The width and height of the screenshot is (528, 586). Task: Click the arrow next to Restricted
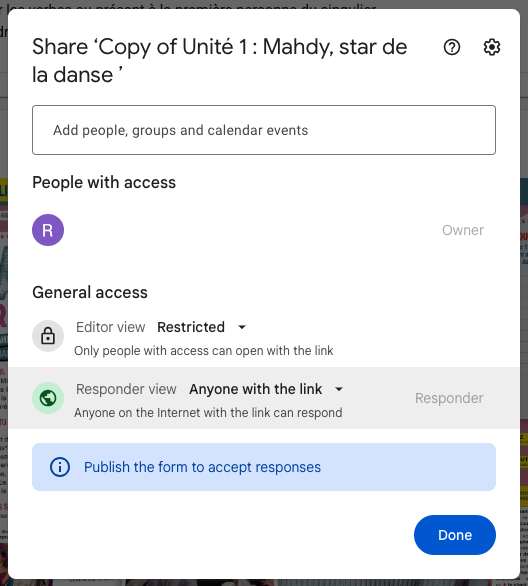[242, 327]
